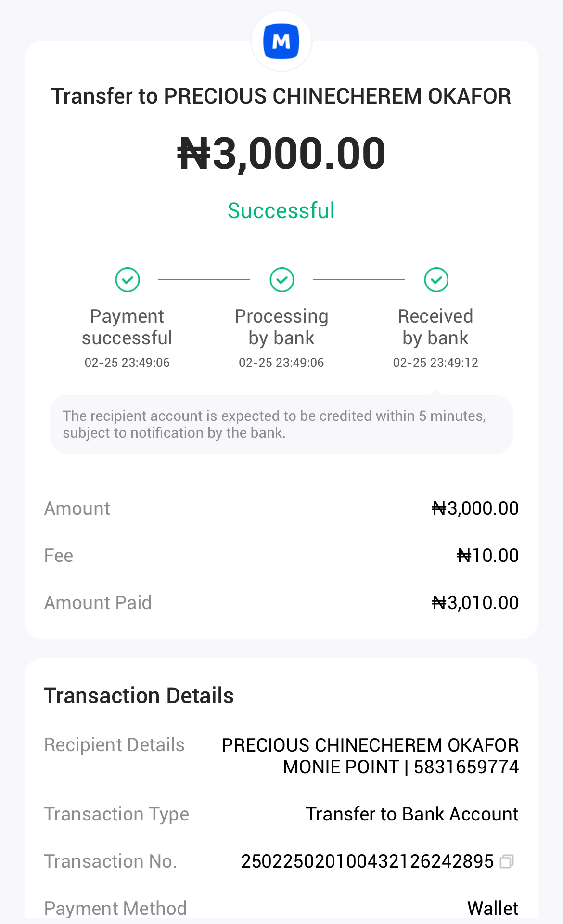Image resolution: width=563 pixels, height=924 pixels.
Task: Click the Processing by bank checkmark icon
Action: 281,280
